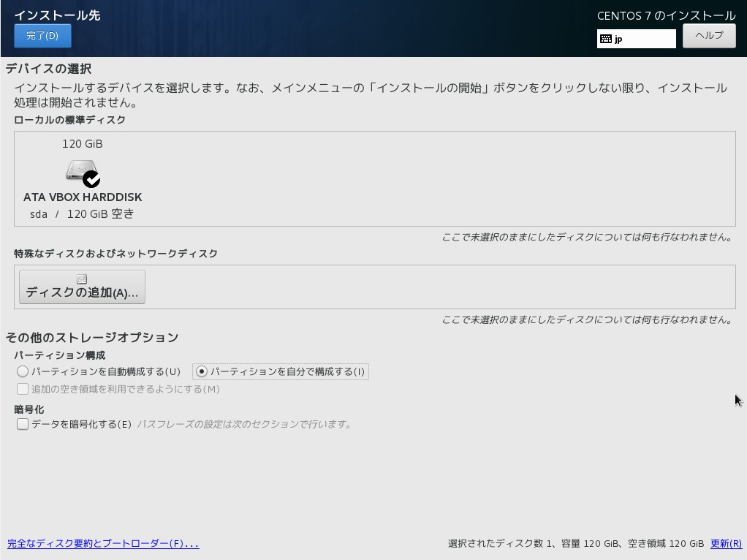This screenshot has width=747, height=560.
Task: Select the ATA VBOX HARDDISK drive icon
Action: (x=80, y=171)
